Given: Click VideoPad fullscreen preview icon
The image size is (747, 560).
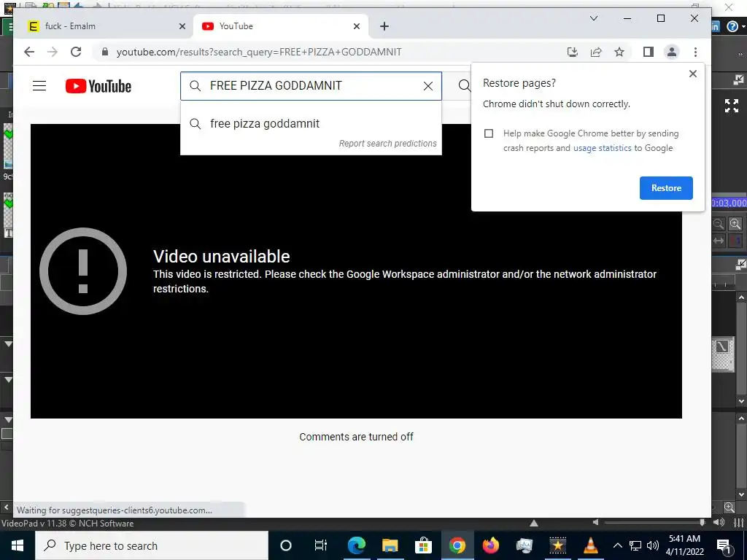Looking at the screenshot, I should click(731, 106).
